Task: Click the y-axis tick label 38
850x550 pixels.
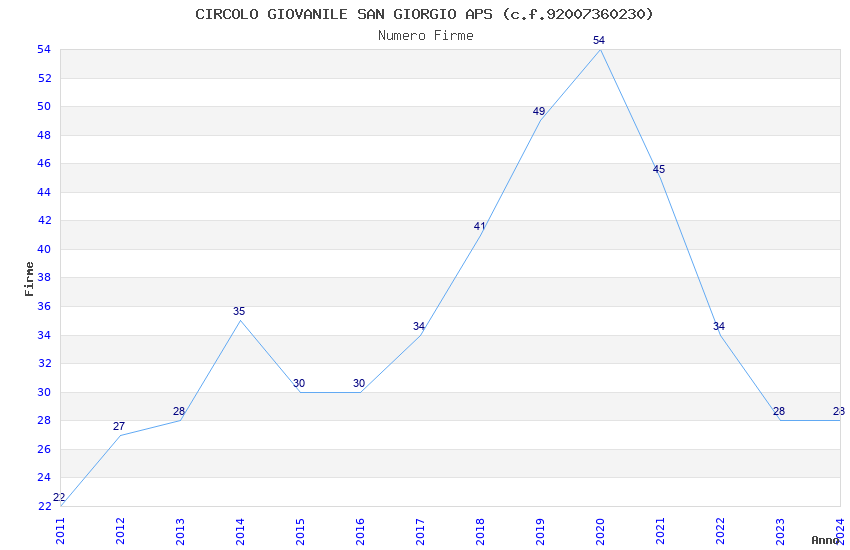Action: point(44,277)
